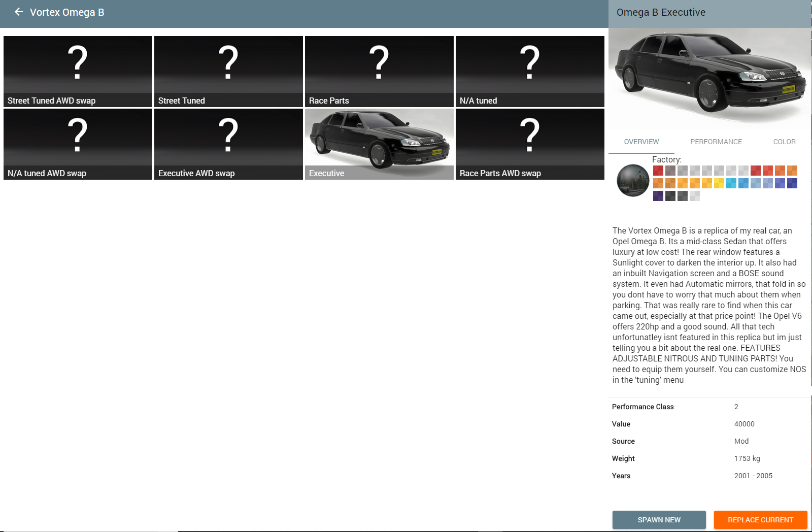The width and height of the screenshot is (812, 532).
Task: Switch to the Color tab
Action: (784, 142)
